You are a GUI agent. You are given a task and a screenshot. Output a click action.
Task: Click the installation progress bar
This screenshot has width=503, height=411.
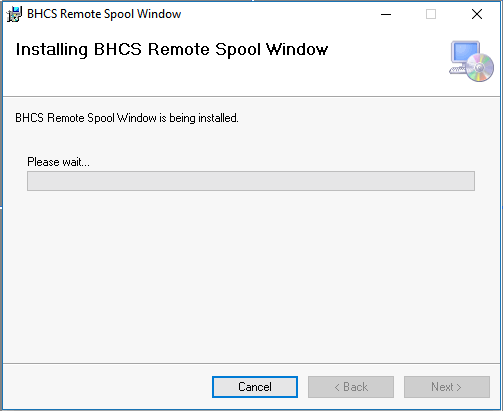click(251, 181)
